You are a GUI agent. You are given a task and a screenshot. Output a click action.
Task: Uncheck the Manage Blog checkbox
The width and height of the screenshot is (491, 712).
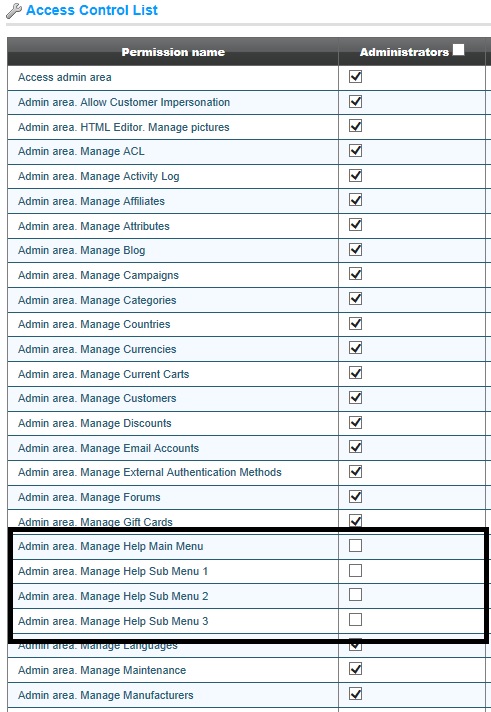click(x=355, y=249)
